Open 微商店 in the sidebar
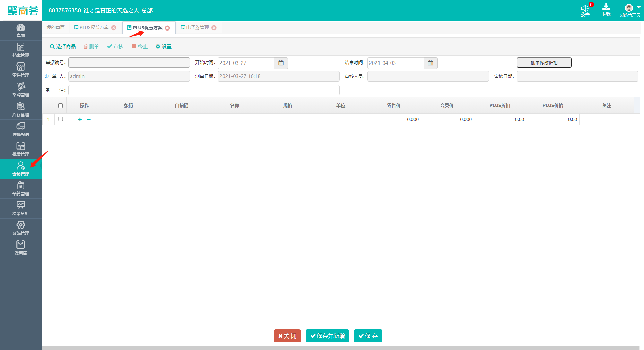The image size is (644, 350). (21, 248)
